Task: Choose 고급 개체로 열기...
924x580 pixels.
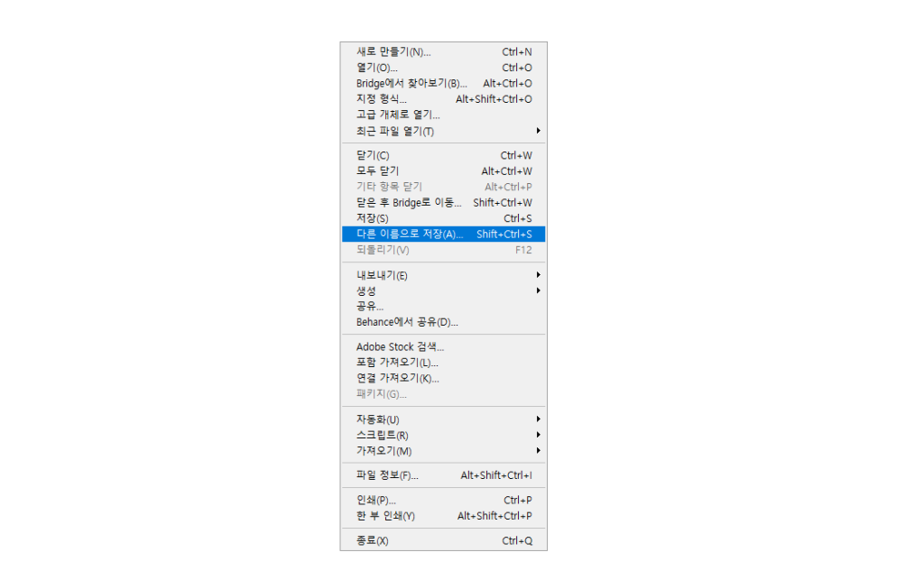Action: point(443,115)
